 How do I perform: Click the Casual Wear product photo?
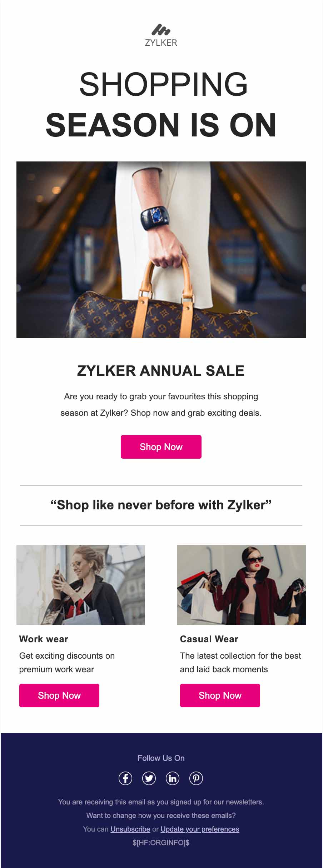(x=242, y=585)
